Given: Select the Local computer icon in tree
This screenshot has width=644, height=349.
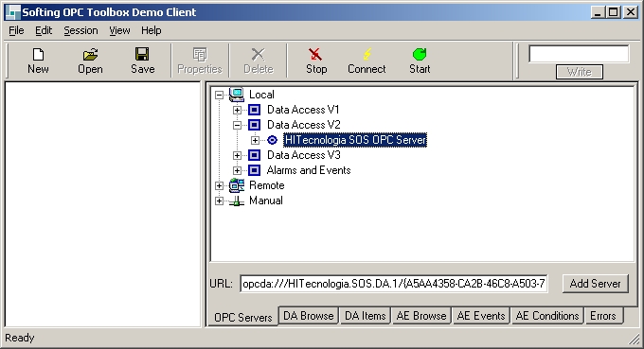Looking at the screenshot, I should pyautogui.click(x=237, y=95).
